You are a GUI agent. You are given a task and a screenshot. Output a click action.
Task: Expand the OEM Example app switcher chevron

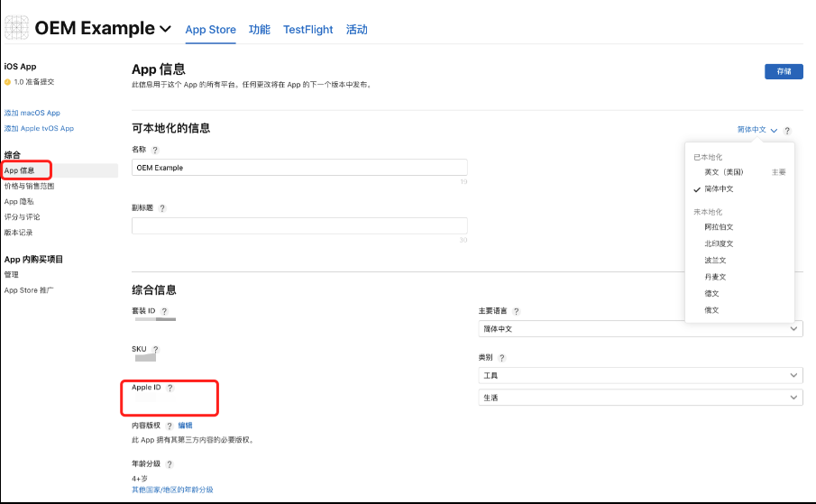tap(166, 29)
